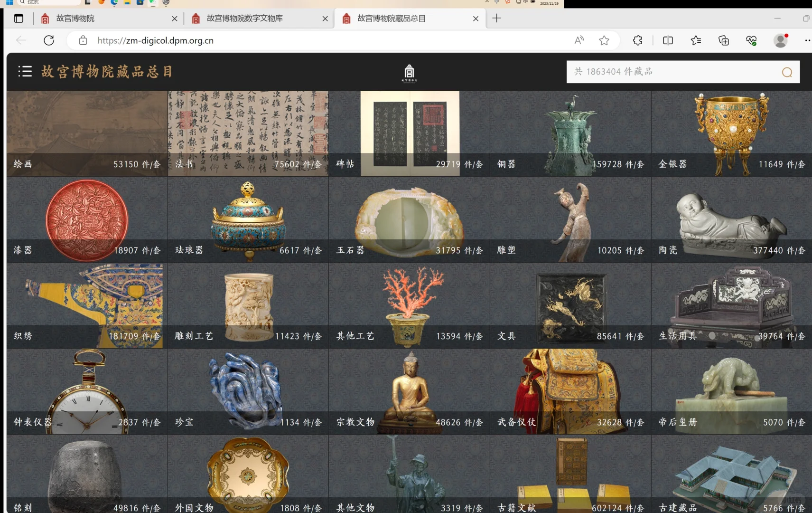Screen dimensions: 812x513
Task: Open the vertical tabs switcher
Action: coord(19,18)
